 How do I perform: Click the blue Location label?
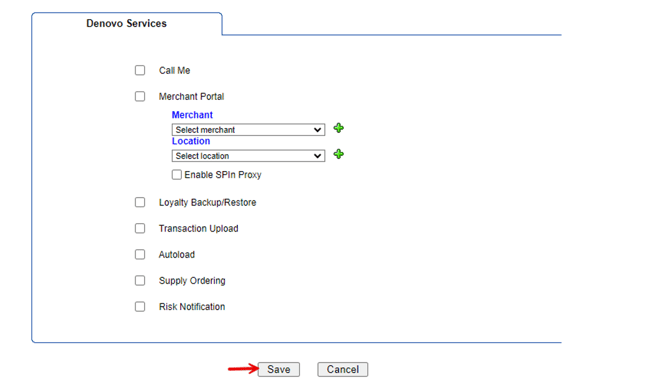pyautogui.click(x=191, y=141)
